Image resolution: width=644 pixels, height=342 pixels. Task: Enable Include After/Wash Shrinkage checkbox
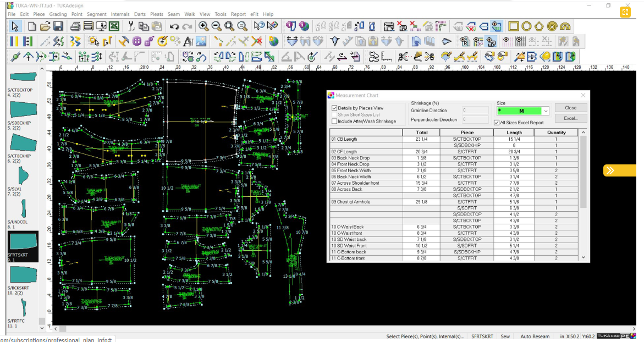point(334,121)
